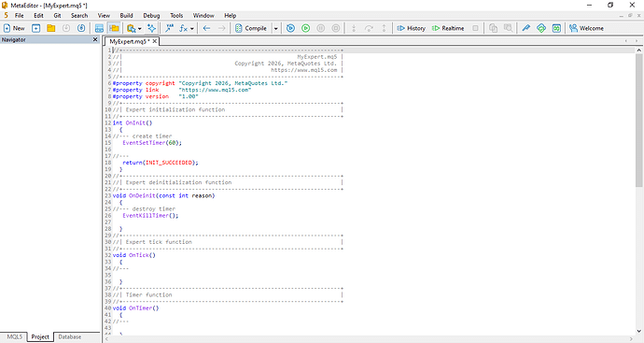Open the Window menu
644x343 pixels.
coord(203,15)
